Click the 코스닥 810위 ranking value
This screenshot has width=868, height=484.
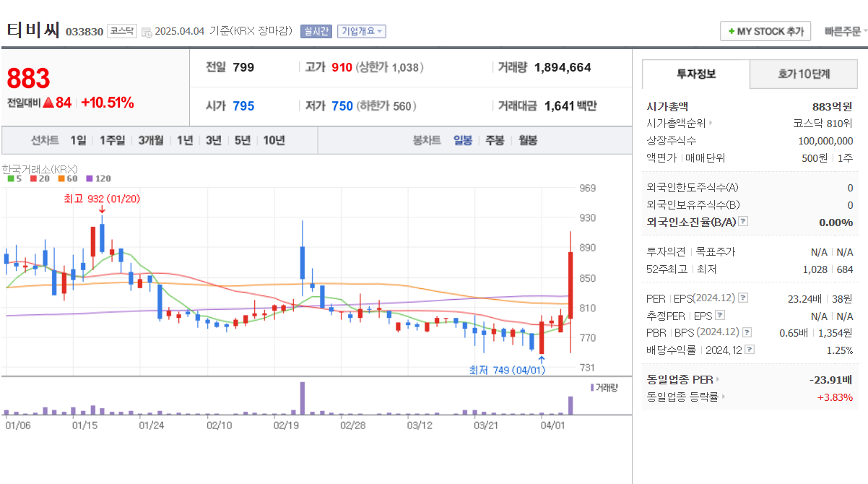[823, 124]
